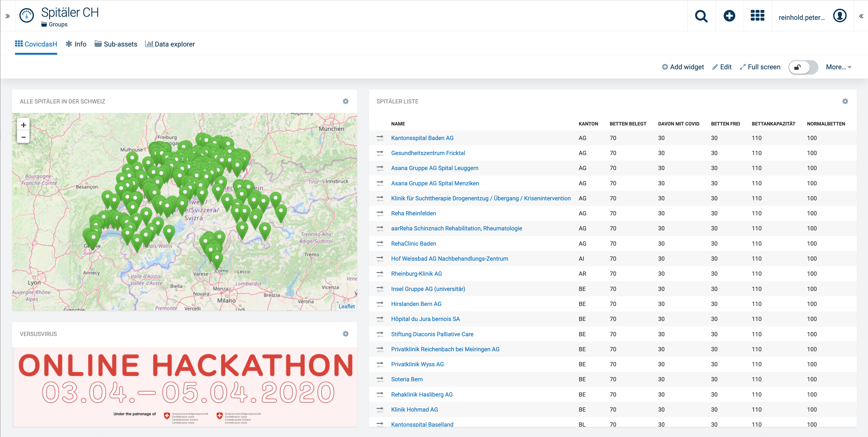The image size is (868, 437).
Task: Expand the left sidebar chevron
Action: click(x=8, y=16)
